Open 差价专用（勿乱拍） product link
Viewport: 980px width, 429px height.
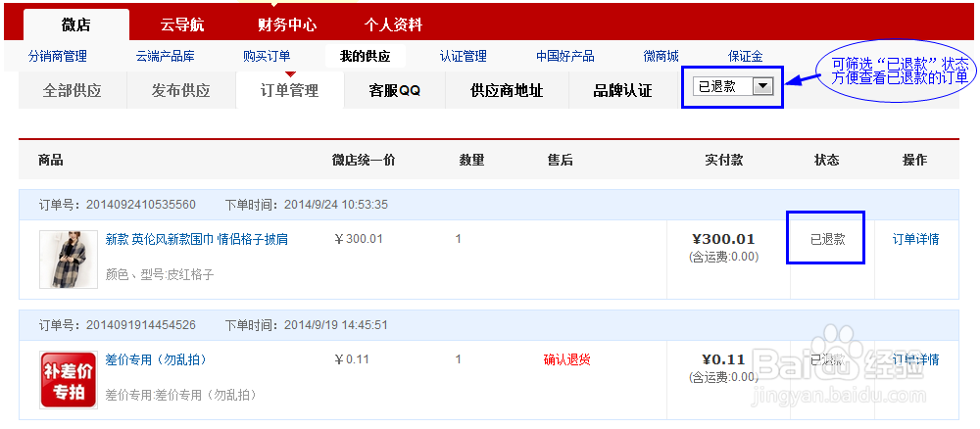click(156, 359)
